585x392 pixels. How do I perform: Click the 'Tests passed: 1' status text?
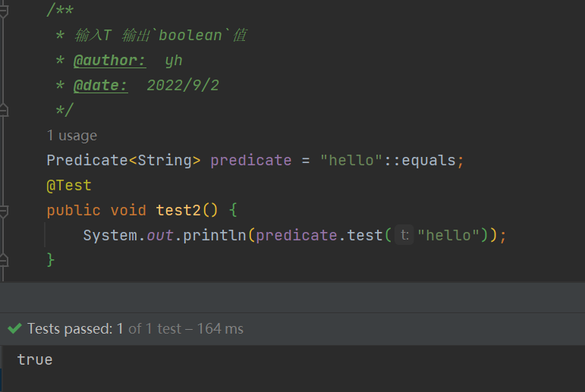75,328
